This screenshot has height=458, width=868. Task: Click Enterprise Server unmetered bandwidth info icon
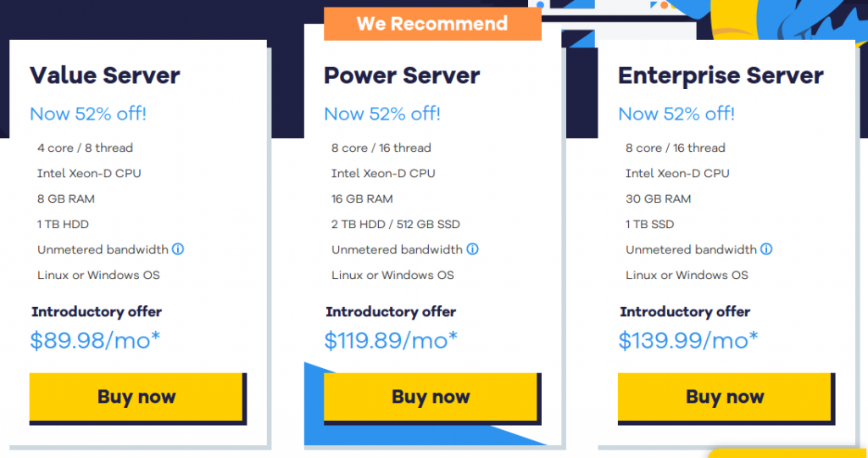[x=767, y=249]
